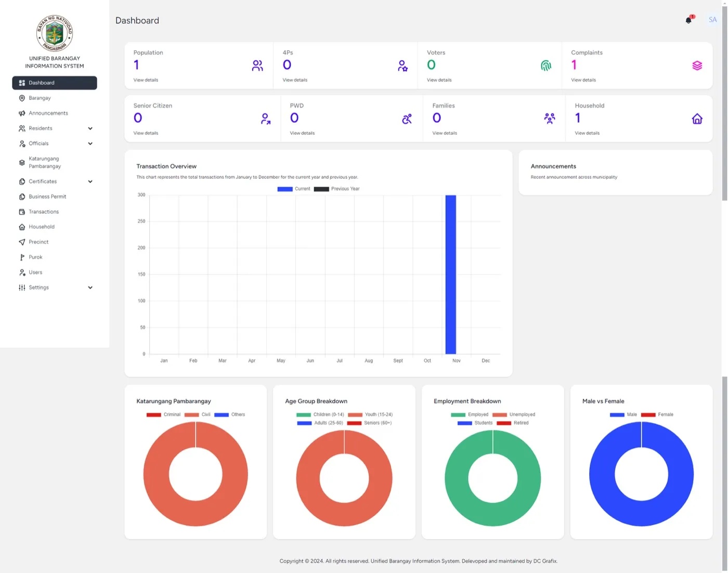
Task: Click the Business Permit sidebar icon
Action: 22,197
